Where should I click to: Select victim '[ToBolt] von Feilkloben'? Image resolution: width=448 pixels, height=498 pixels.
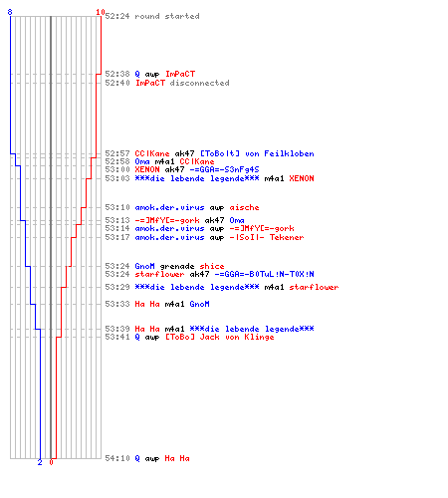[257, 153]
